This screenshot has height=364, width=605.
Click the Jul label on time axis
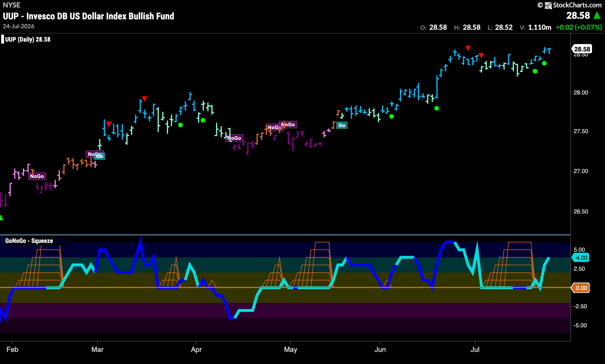pyautogui.click(x=475, y=350)
